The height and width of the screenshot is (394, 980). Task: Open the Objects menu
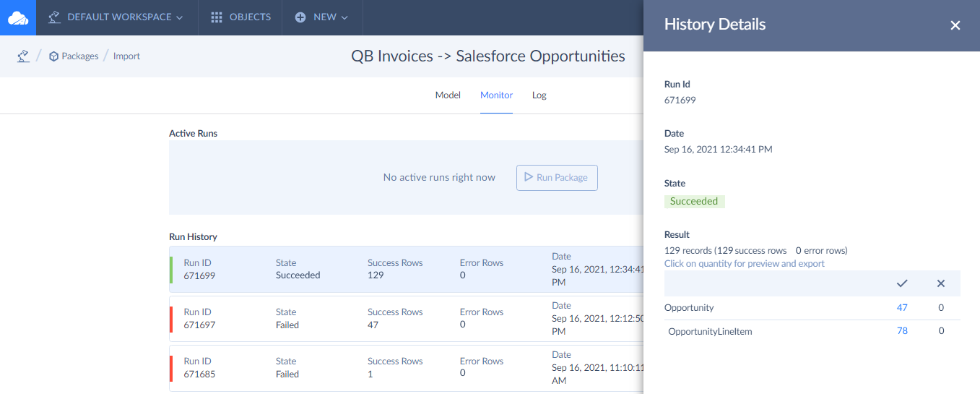tap(240, 17)
